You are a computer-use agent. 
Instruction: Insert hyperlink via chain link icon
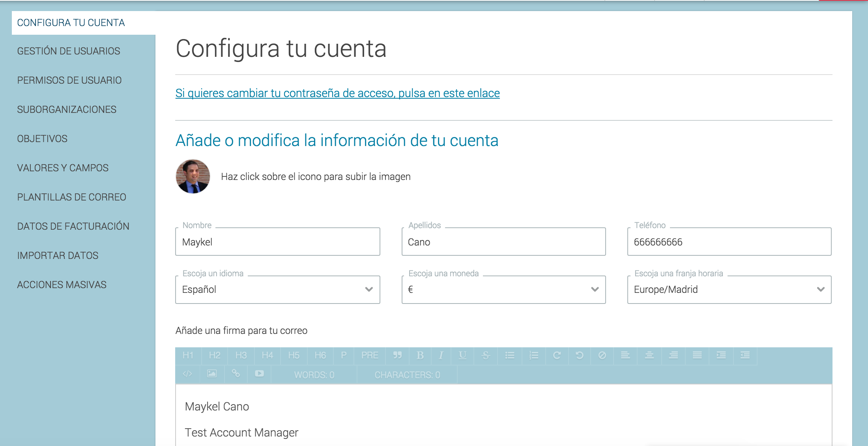[236, 374]
